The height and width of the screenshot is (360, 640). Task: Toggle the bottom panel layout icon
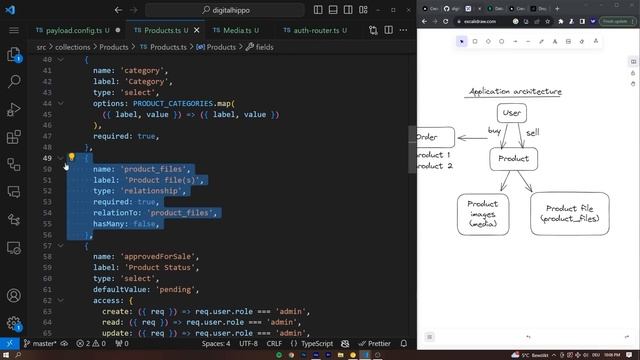click(x=333, y=10)
